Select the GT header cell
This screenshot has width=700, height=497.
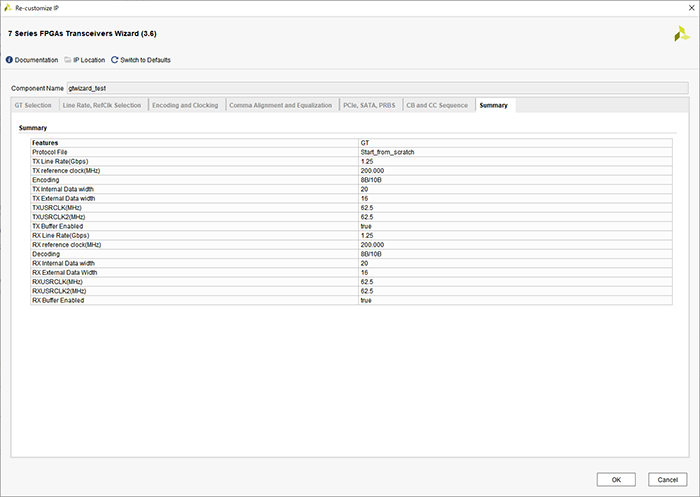pyautogui.click(x=365, y=143)
